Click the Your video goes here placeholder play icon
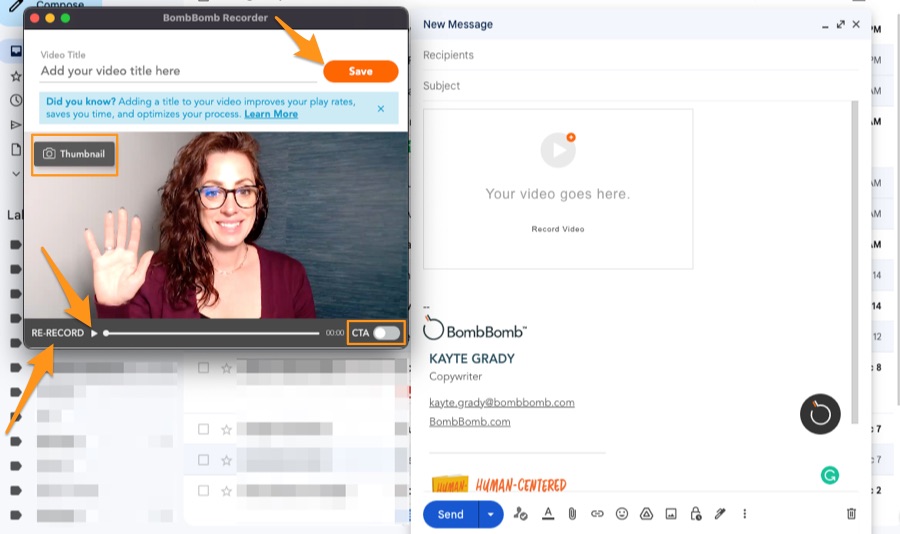This screenshot has width=900, height=534. 558,150
